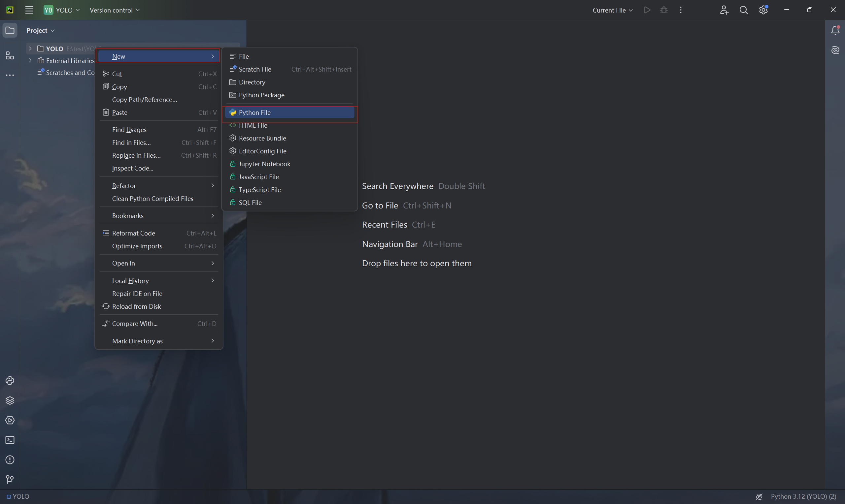This screenshot has width=845, height=504.
Task: Open the Notifications bell
Action: (835, 31)
